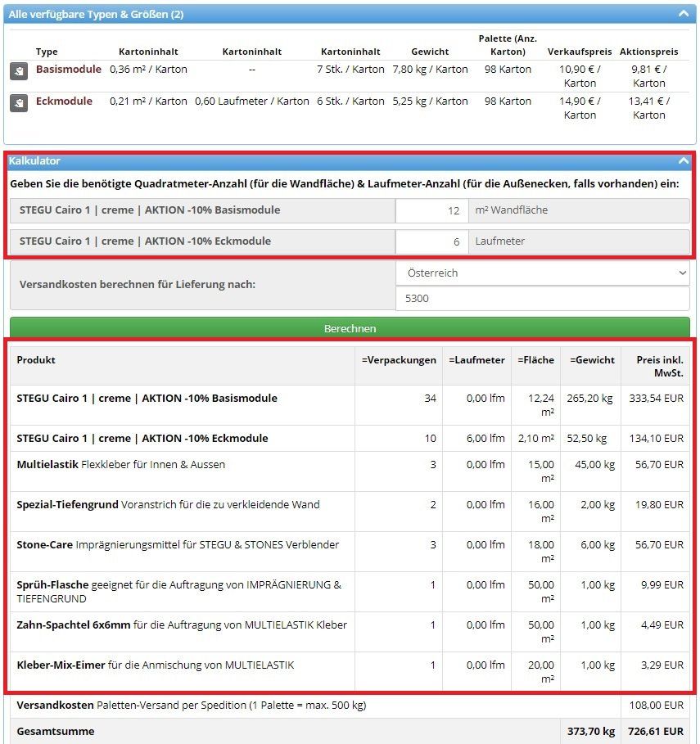Click the icon beside Basismodule row
700x744 pixels.
[x=19, y=71]
